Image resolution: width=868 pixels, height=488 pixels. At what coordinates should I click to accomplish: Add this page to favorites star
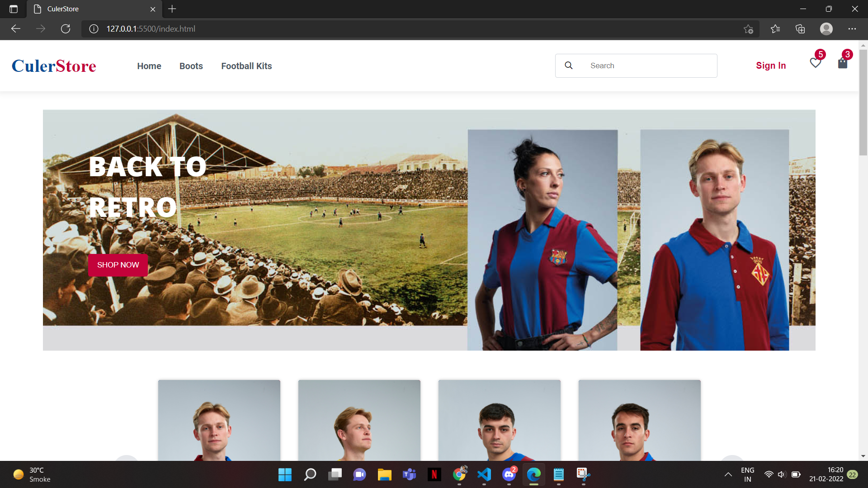click(748, 29)
